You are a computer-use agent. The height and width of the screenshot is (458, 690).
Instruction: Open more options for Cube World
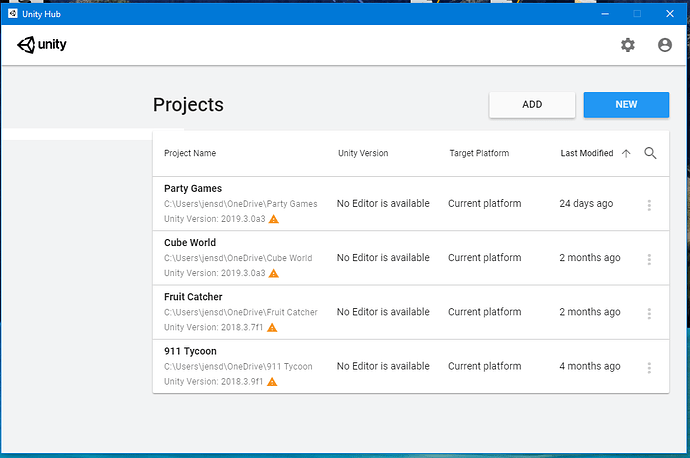pos(649,259)
